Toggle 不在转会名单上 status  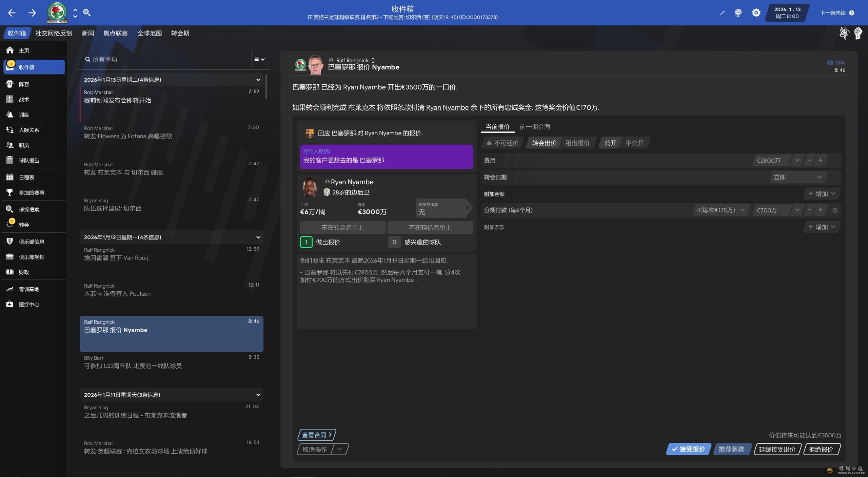click(x=342, y=228)
